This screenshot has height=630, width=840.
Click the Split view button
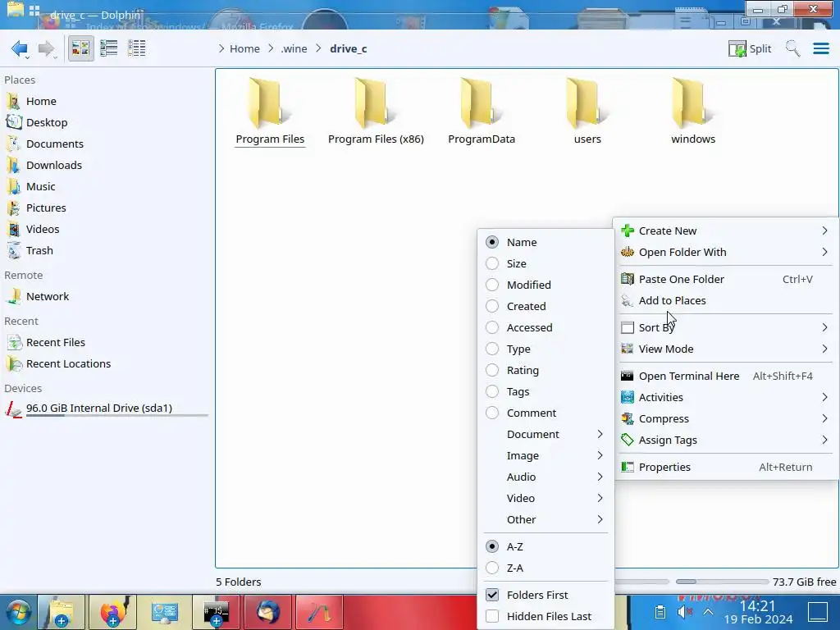750,48
